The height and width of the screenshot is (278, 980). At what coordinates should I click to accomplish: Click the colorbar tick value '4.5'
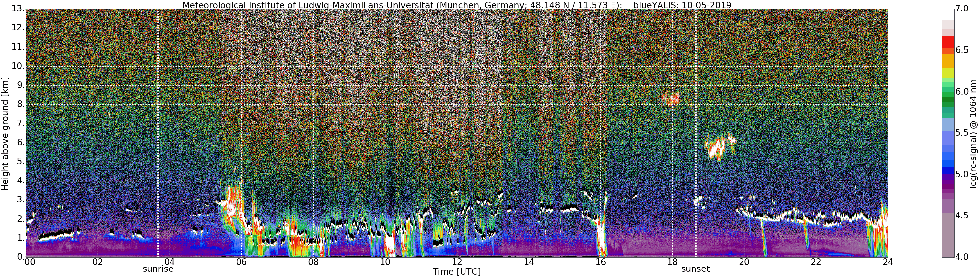click(961, 216)
